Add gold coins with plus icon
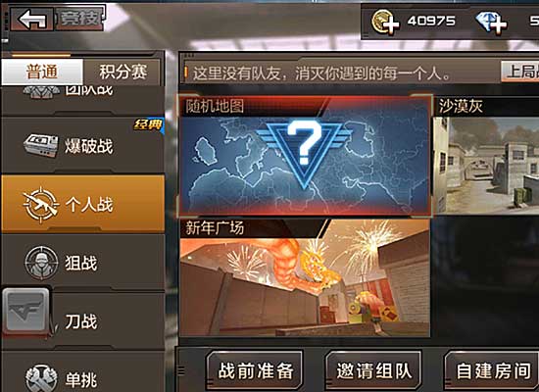The image size is (539, 392). pyautogui.click(x=385, y=23)
